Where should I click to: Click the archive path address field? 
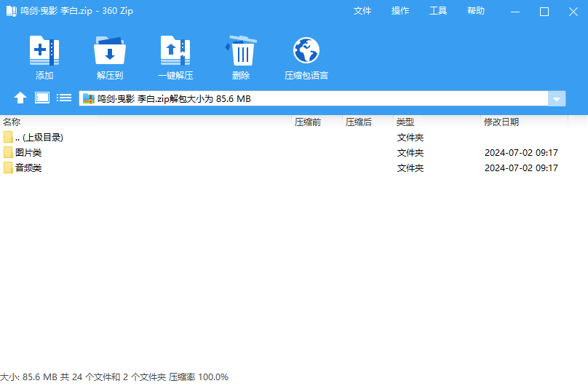pyautogui.click(x=313, y=99)
